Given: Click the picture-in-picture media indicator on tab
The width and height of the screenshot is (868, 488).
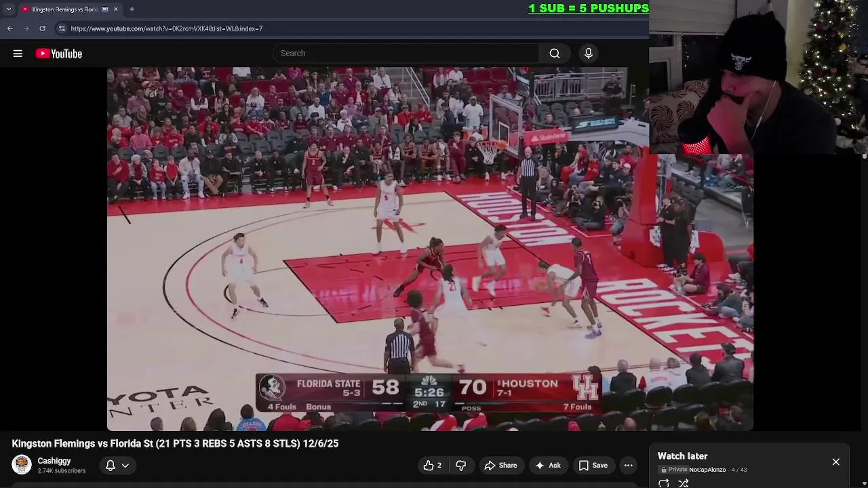Looking at the screenshot, I should click(104, 9).
